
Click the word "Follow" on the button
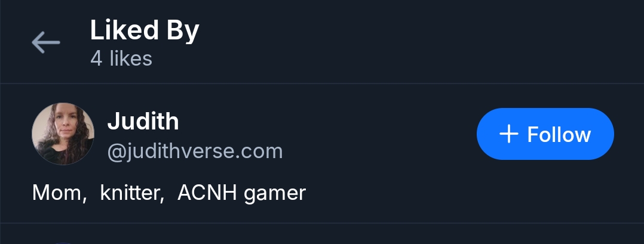click(559, 134)
